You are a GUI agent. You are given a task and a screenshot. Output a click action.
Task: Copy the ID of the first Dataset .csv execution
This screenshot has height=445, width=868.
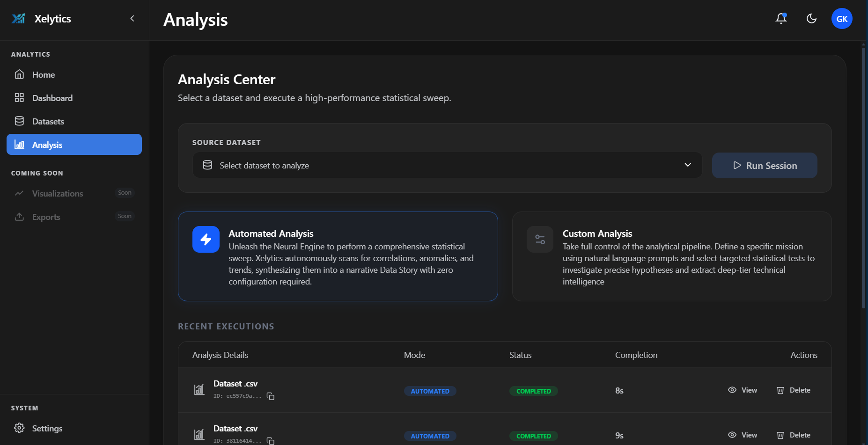point(271,396)
